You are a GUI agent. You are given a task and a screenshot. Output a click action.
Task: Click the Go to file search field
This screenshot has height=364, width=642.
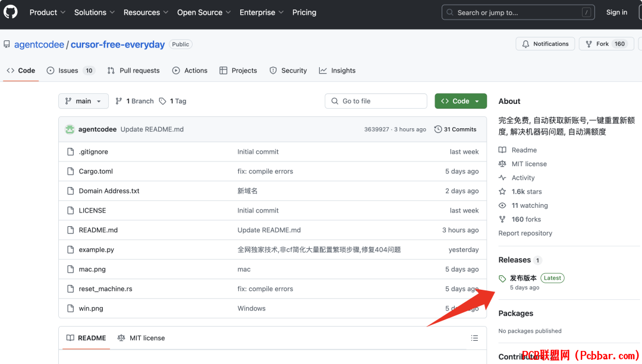click(376, 101)
